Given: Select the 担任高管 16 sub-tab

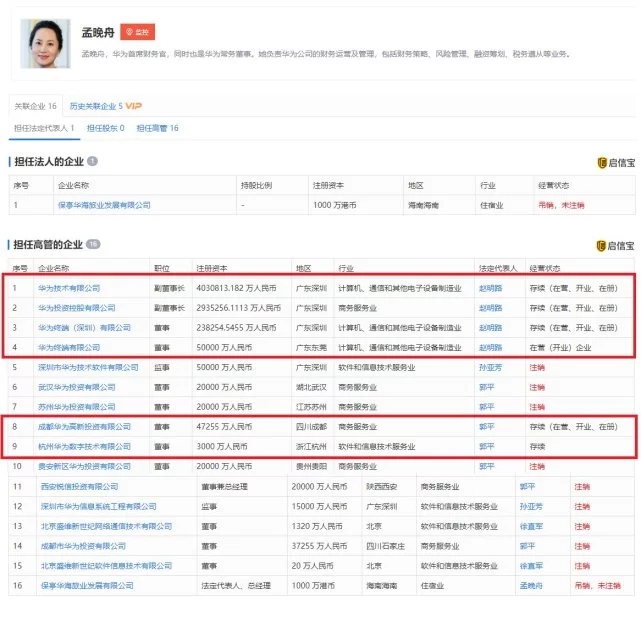Looking at the screenshot, I should click(x=157, y=128).
